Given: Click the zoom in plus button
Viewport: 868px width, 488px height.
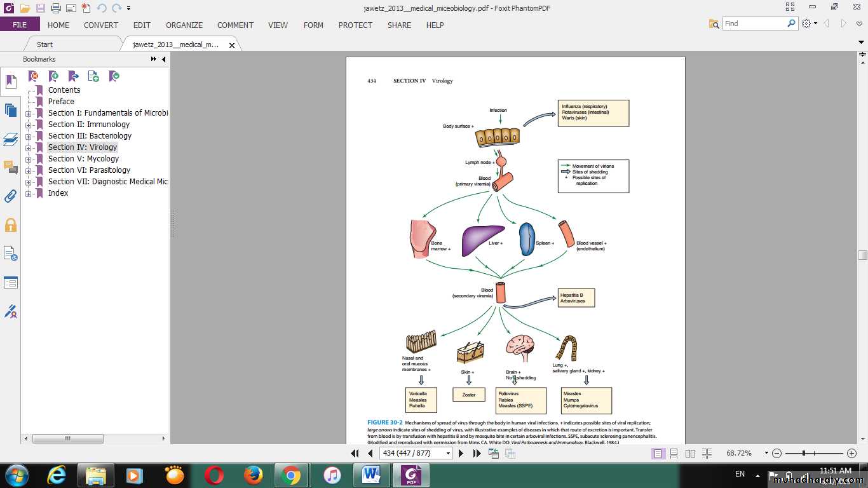Looking at the screenshot, I should (x=851, y=453).
